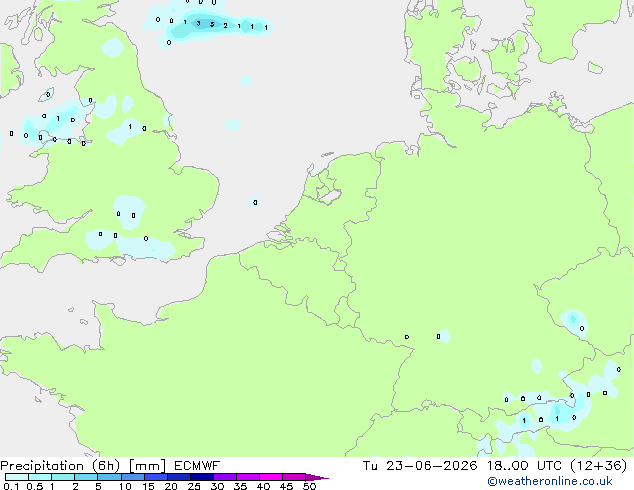Click the 'ECMWF' model label
The height and width of the screenshot is (490, 634).
[x=197, y=466]
